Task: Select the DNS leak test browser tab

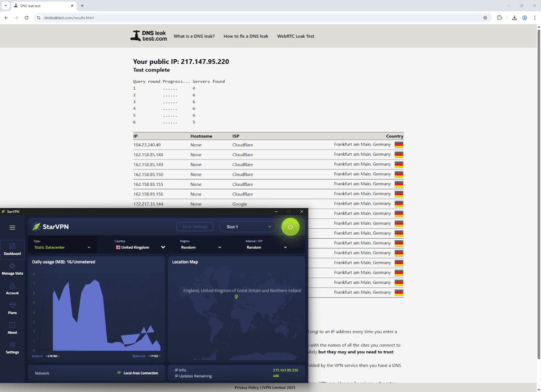Action: 43,6
